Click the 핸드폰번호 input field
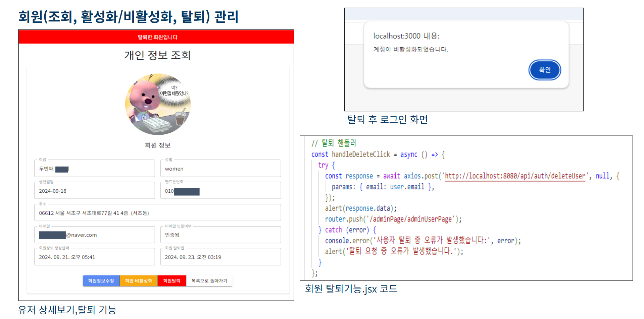 coord(220,191)
